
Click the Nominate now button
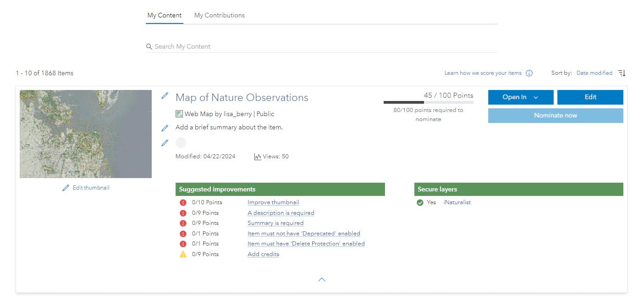555,116
